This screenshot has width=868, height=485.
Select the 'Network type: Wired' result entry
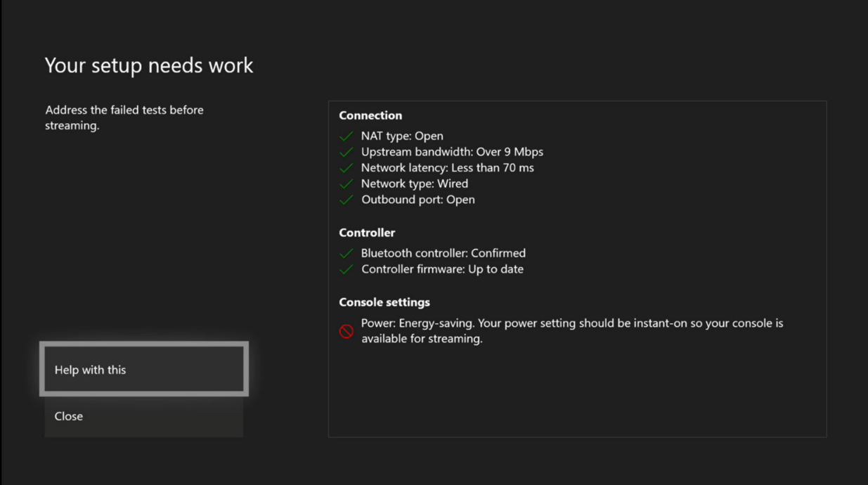[x=414, y=183]
